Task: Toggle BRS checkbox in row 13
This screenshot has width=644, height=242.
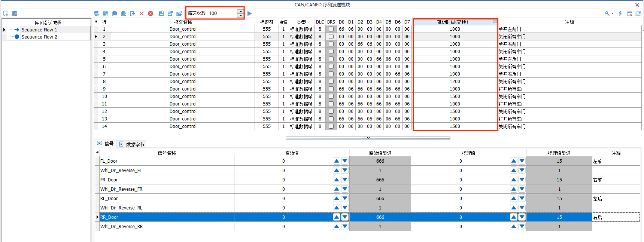Action: 331,119
